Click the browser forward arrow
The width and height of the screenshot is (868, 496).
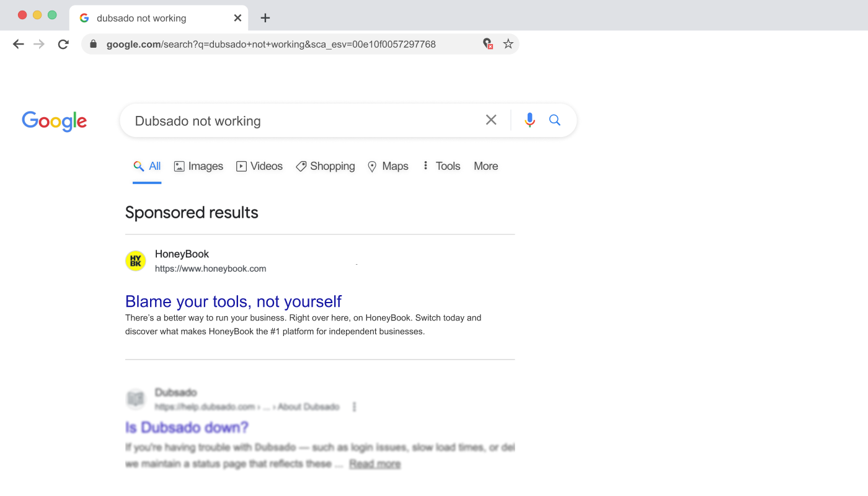click(39, 44)
